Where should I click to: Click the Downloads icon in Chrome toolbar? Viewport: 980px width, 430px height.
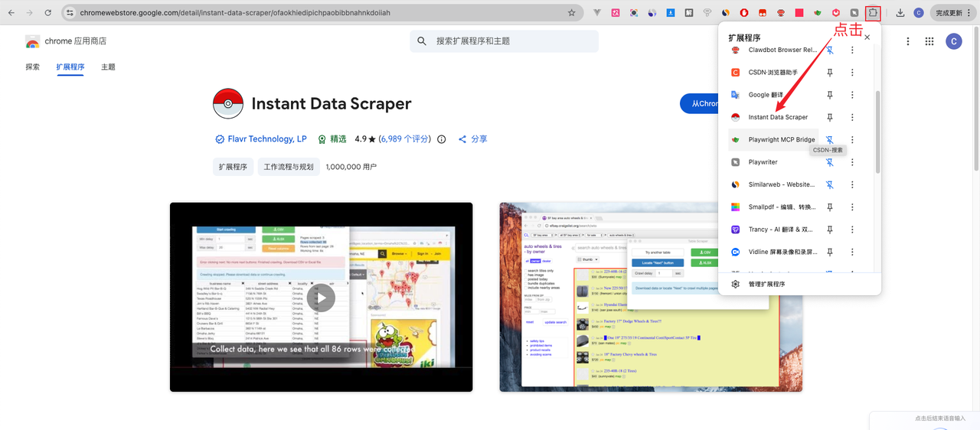(x=900, y=12)
